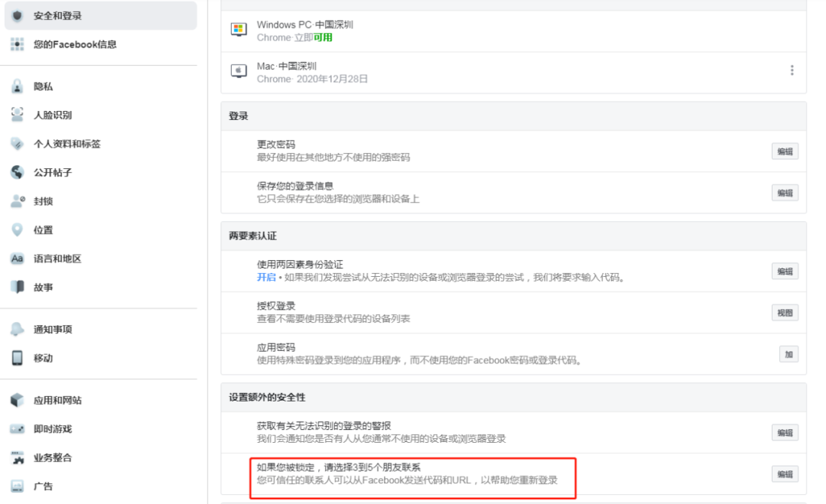Edit 更改密码 via its 编辑 button

785,151
